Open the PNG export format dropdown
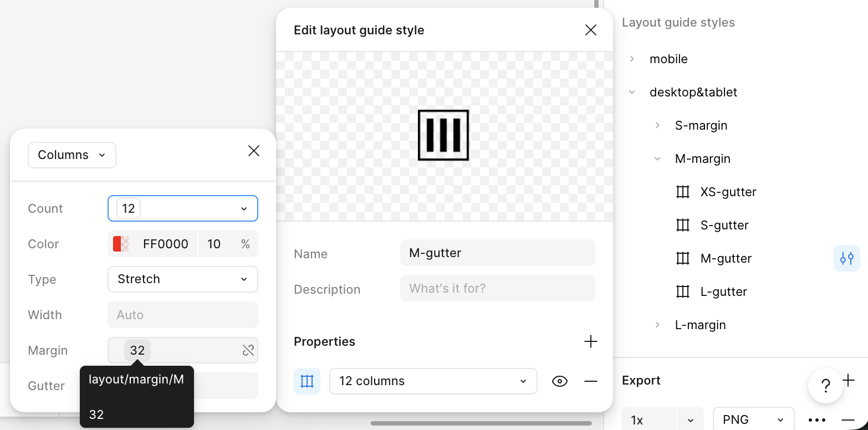Screen dimensions: 868x430 [x=753, y=419]
